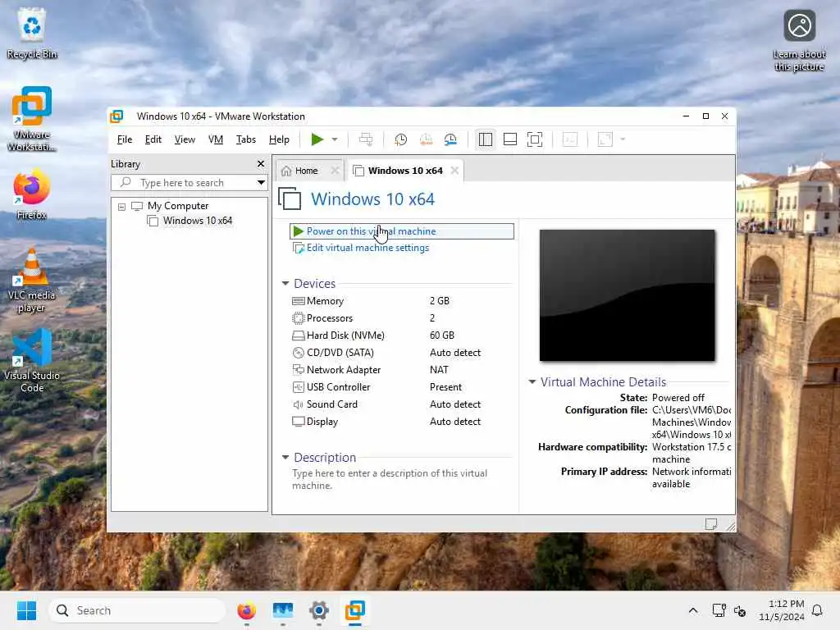Open the VM menu

[216, 139]
